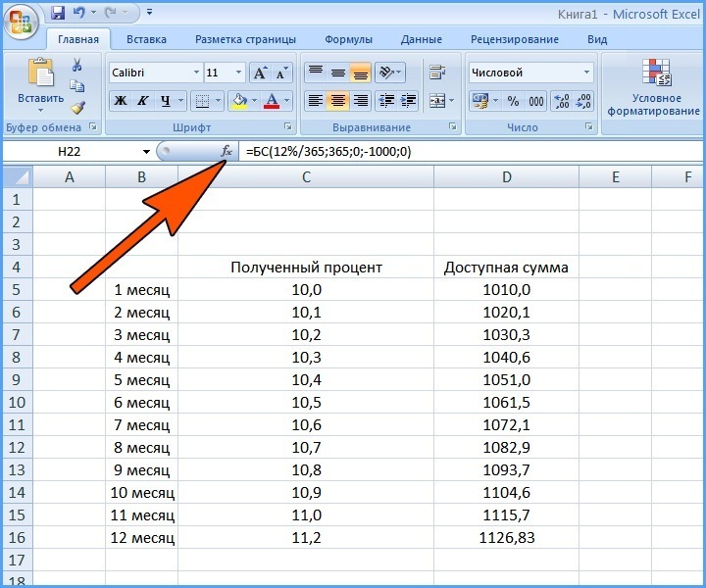The image size is (706, 588).
Task: Apply yellow fill color bucket
Action: point(239,101)
